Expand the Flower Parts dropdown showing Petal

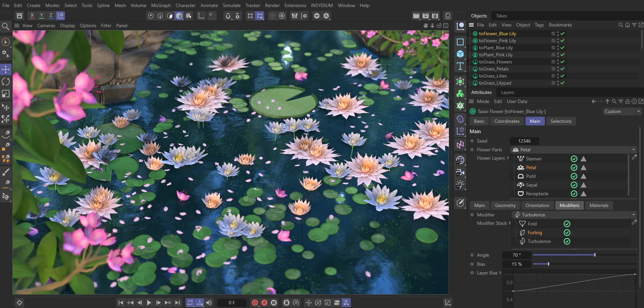tap(634, 150)
